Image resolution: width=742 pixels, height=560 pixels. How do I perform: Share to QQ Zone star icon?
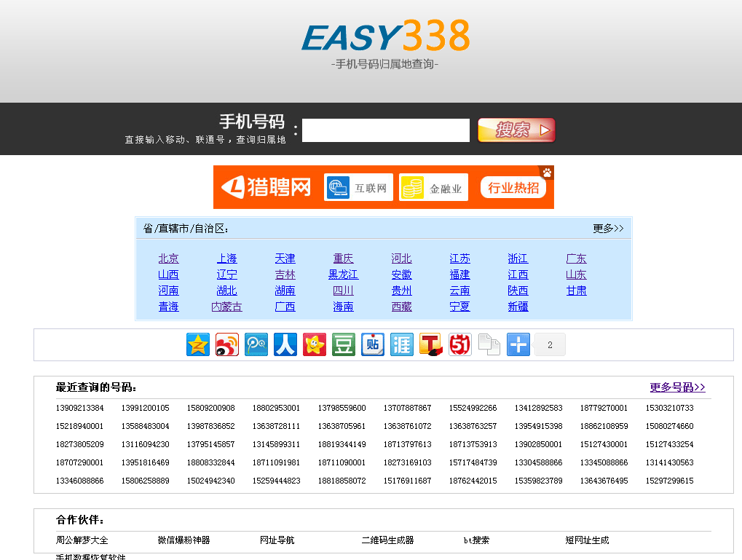coord(198,344)
